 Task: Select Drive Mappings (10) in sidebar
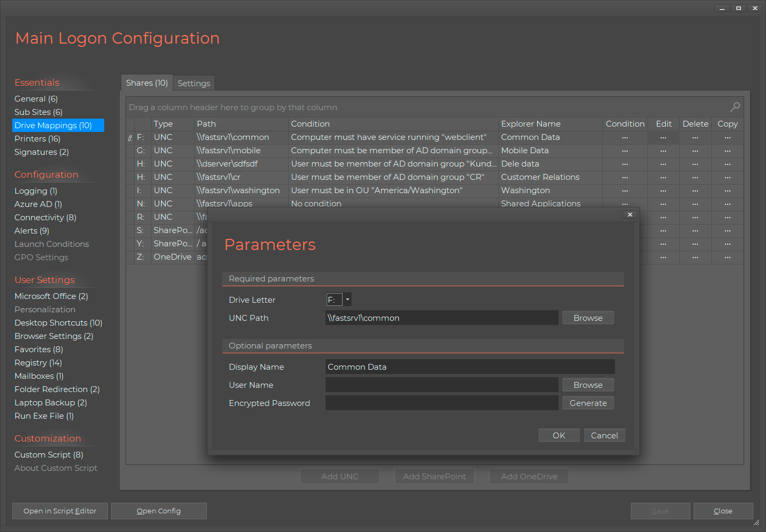tap(58, 125)
